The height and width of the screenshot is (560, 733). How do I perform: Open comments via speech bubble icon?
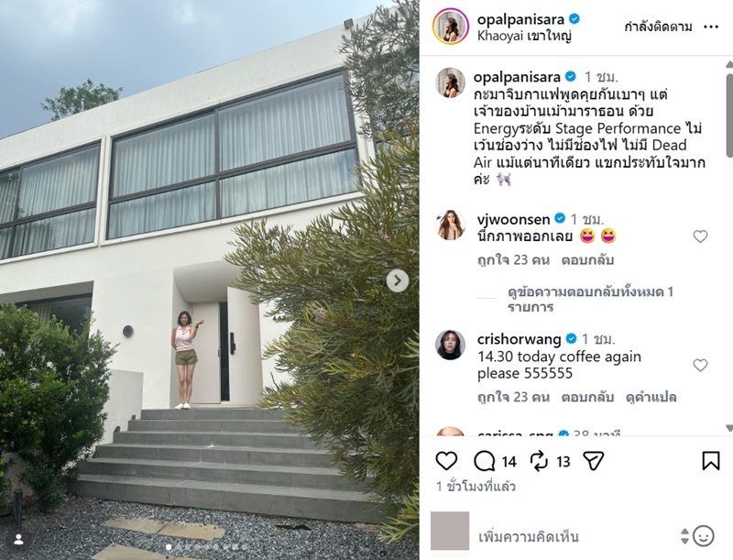(484, 461)
